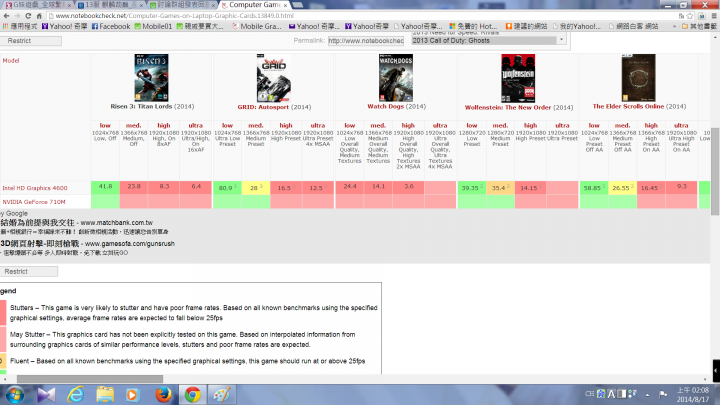
Task: Go back with browser back arrow
Action: pos(6,16)
